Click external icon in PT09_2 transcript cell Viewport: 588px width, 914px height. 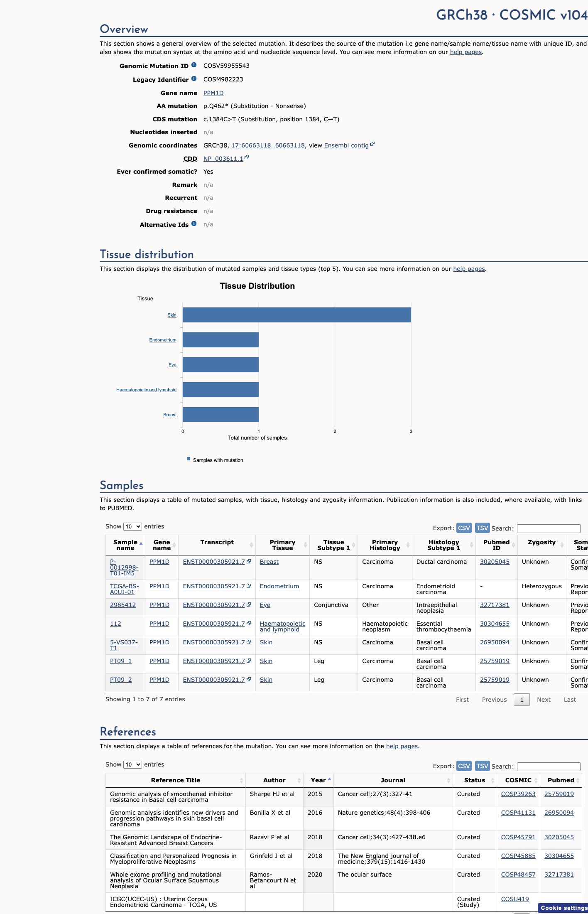click(x=249, y=679)
